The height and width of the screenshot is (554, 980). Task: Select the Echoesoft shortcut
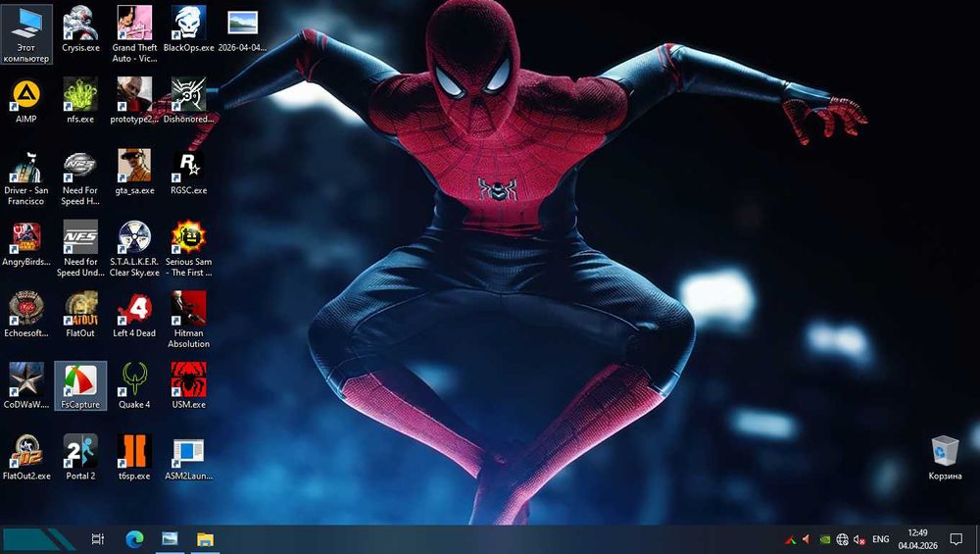click(x=26, y=315)
